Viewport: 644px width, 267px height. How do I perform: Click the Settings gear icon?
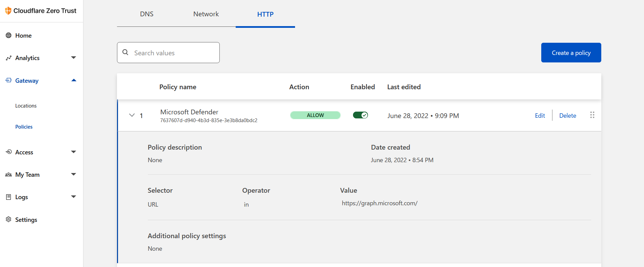tap(8, 220)
